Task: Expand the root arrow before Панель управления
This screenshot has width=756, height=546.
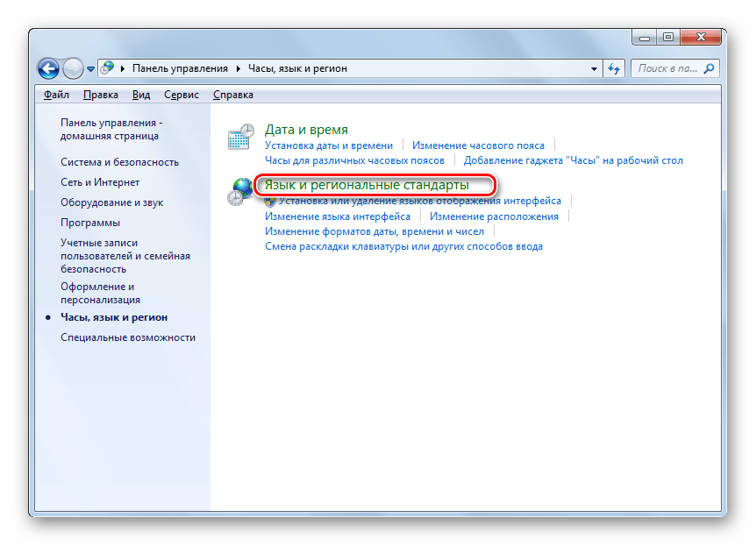Action: point(123,68)
